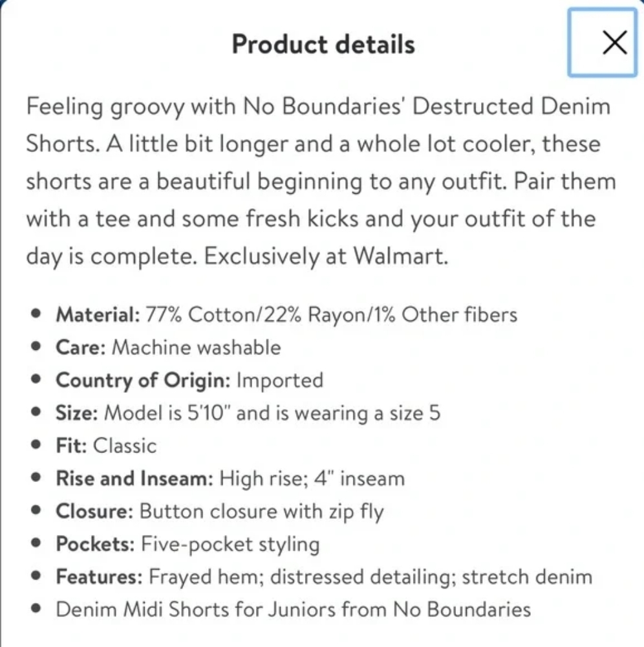The width and height of the screenshot is (644, 647).
Task: Click the bold Care label
Action: pos(81,347)
